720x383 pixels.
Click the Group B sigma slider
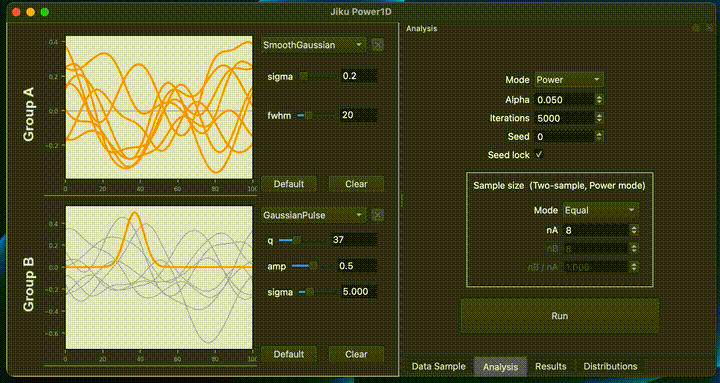(317, 291)
